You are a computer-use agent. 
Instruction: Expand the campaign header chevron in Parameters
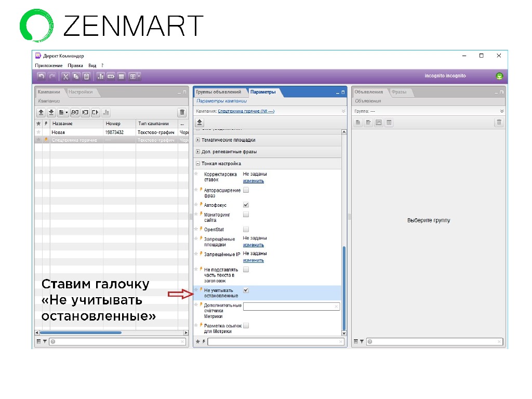[343, 111]
